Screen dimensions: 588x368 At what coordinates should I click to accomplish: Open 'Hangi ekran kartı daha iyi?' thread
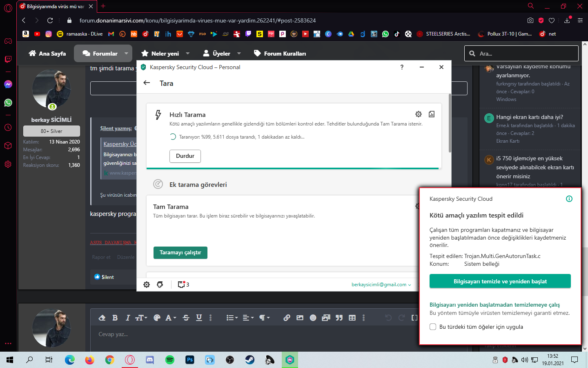click(x=530, y=117)
